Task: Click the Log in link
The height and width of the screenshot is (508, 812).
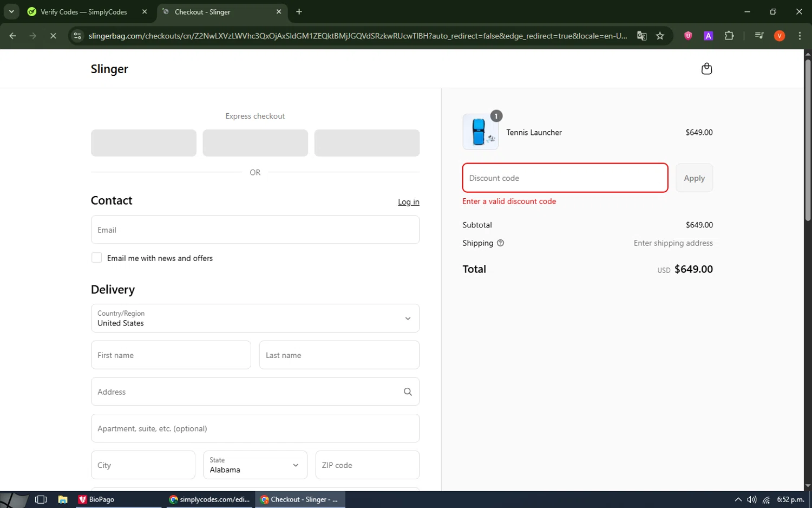Action: [409, 202]
